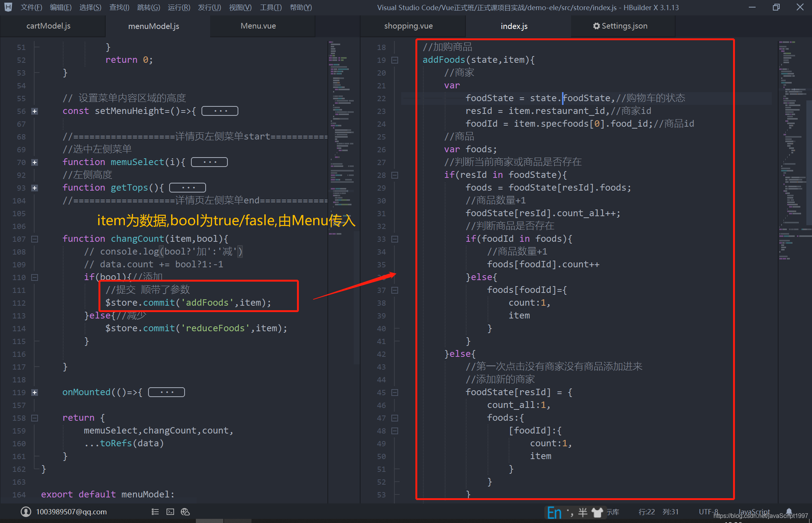Collapse the foods:{ block at line 47
Viewport: 812px width, 523px height.
click(395, 418)
